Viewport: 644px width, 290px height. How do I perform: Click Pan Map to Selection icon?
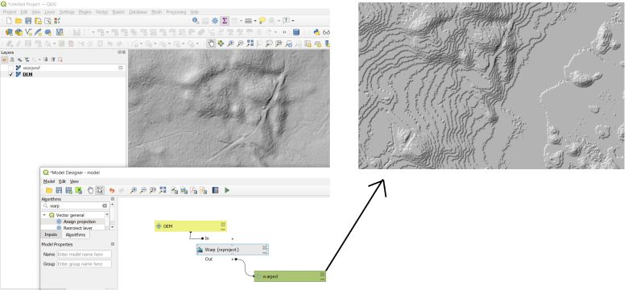click(x=221, y=43)
